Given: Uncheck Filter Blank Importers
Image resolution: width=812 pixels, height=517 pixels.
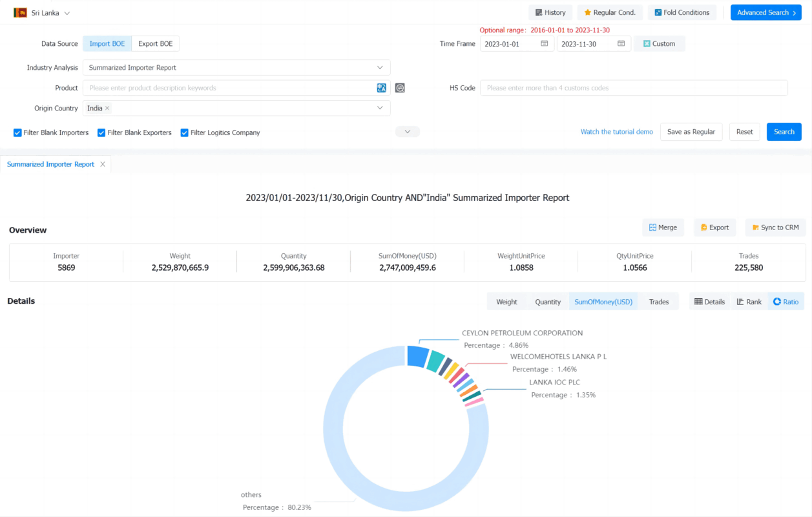Looking at the screenshot, I should [17, 132].
